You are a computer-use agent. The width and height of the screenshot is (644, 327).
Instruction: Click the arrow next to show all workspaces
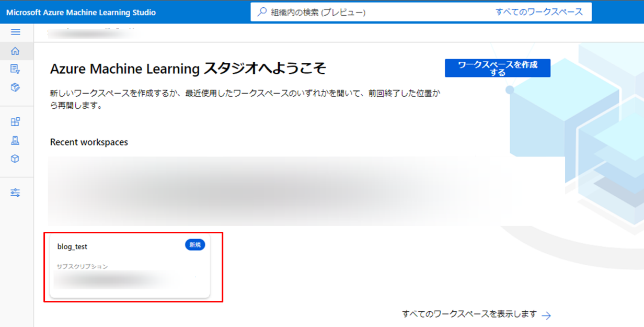[546, 315]
